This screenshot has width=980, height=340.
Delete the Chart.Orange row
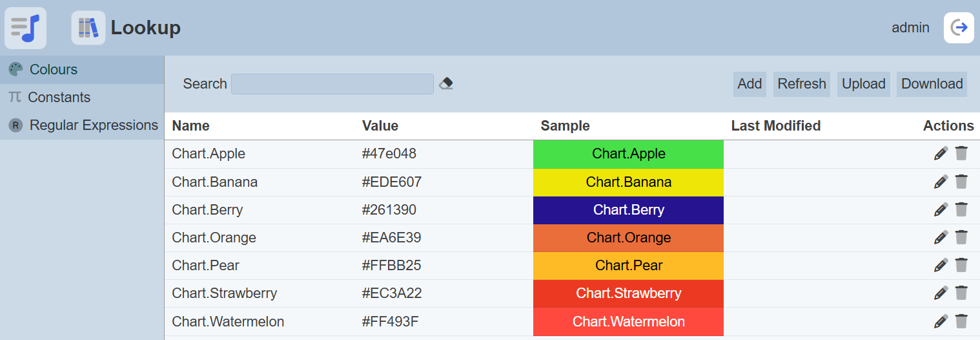961,237
